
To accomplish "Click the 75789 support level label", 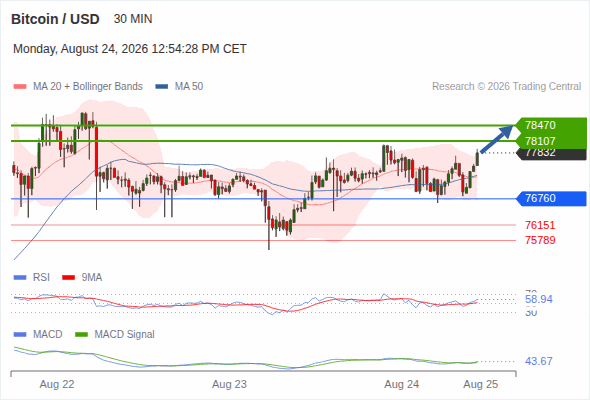I will (x=540, y=240).
